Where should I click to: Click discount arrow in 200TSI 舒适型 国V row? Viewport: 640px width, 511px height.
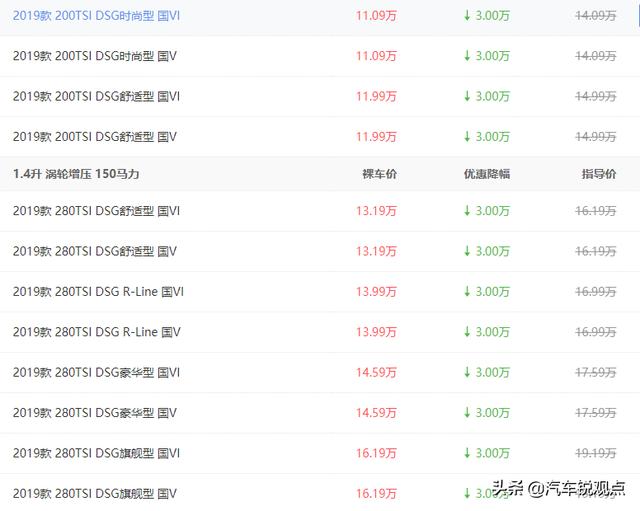click(x=466, y=136)
